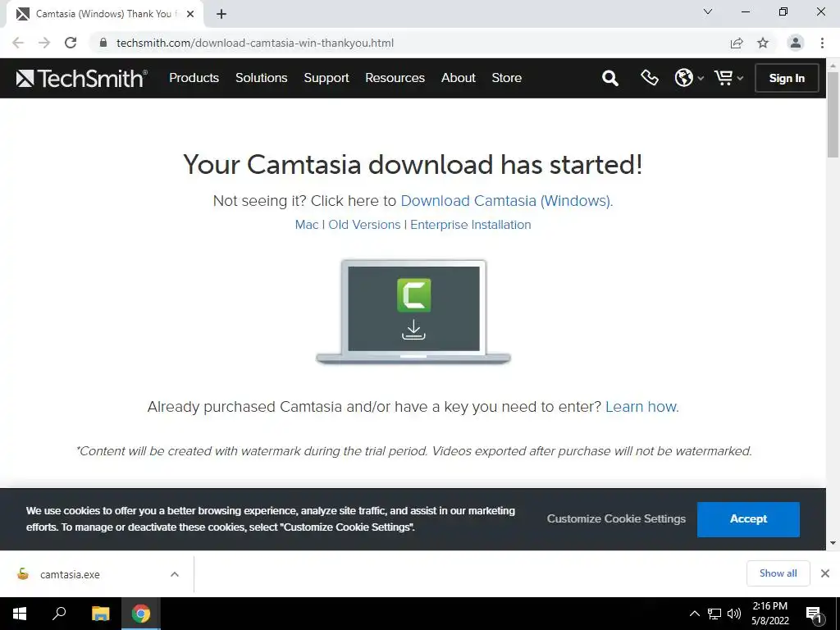
Task: Open the Windows Start menu
Action: point(20,614)
